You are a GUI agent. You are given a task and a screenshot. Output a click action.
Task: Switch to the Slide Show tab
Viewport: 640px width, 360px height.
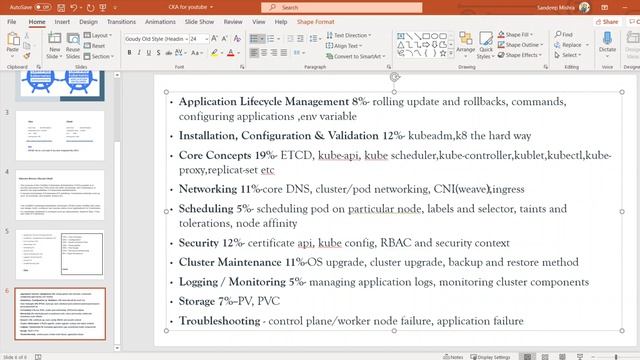tap(199, 22)
